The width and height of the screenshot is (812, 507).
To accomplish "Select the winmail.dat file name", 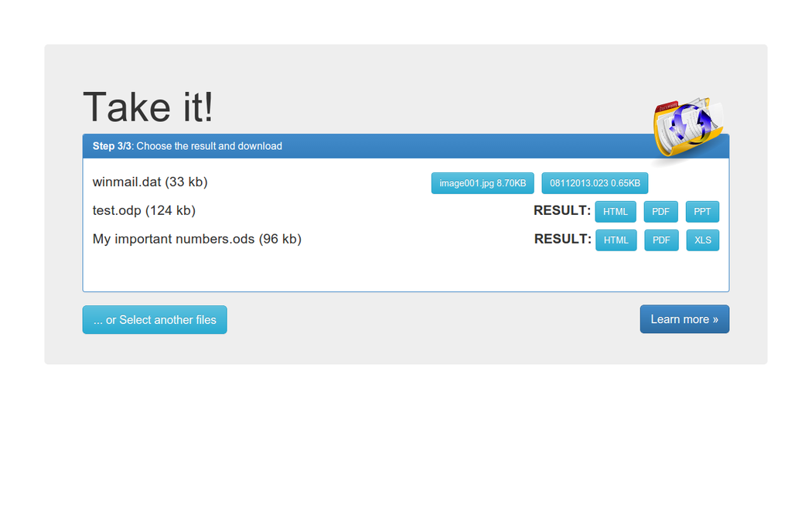I will point(150,182).
